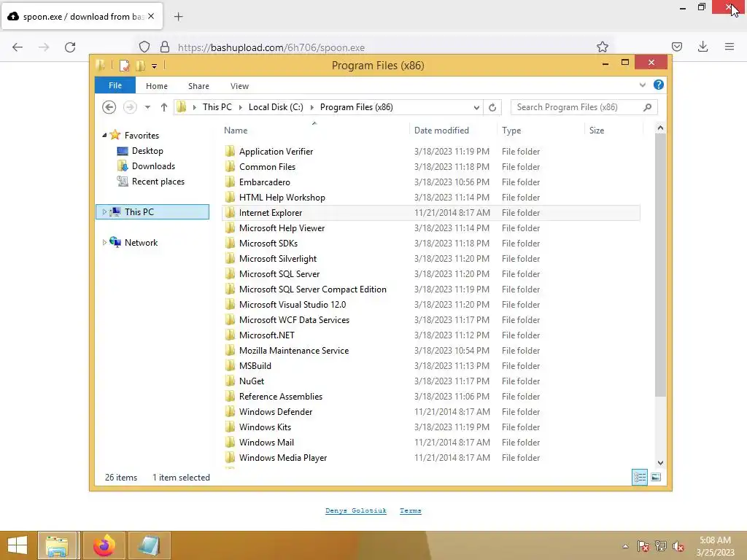
Task: Click New folder icon in quick access toolbar
Action: point(141,65)
